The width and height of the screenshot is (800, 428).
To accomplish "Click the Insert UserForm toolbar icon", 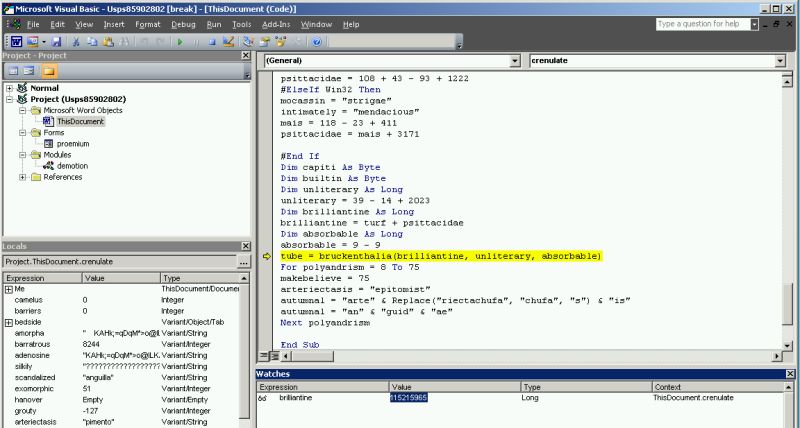I will point(33,42).
